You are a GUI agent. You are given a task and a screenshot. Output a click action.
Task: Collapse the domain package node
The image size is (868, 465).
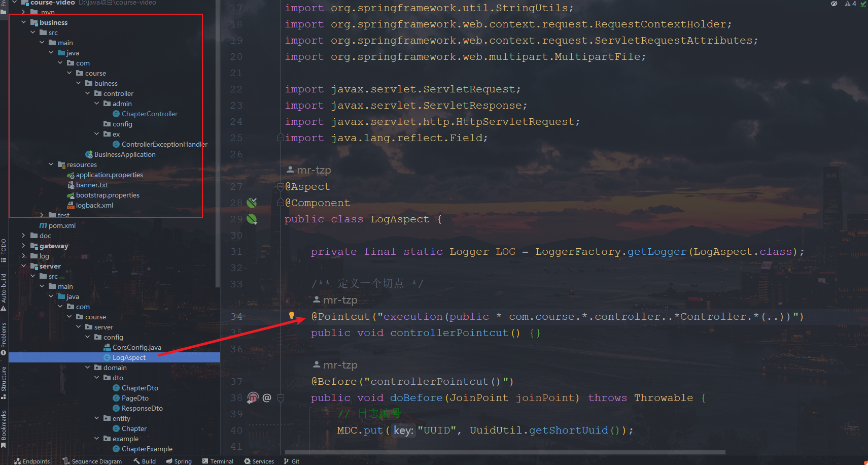click(88, 368)
